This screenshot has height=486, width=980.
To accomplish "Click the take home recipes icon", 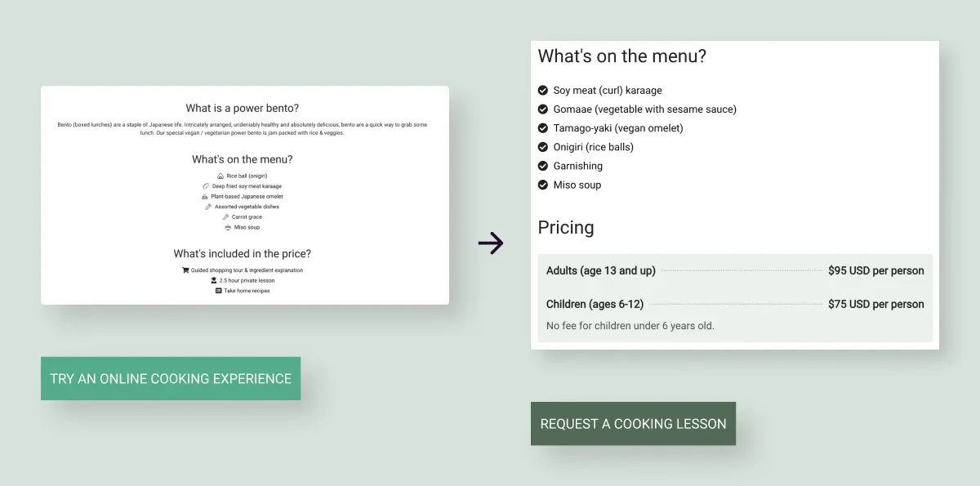I will click(219, 291).
